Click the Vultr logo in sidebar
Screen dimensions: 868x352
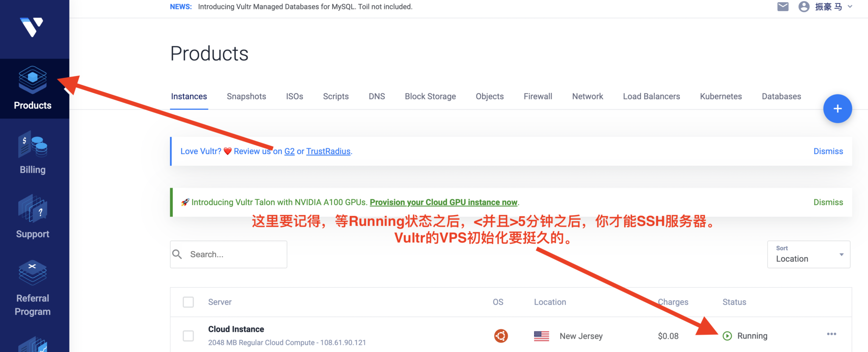click(32, 27)
